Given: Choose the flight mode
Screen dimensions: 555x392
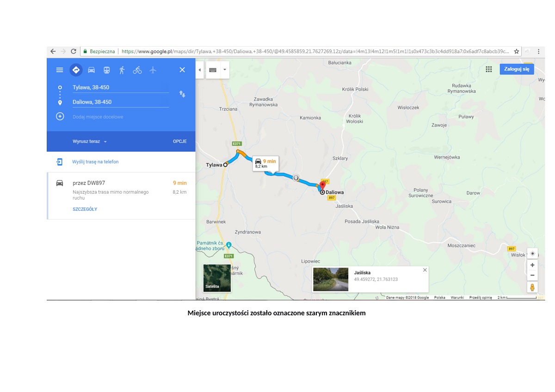Looking at the screenshot, I should (x=153, y=70).
